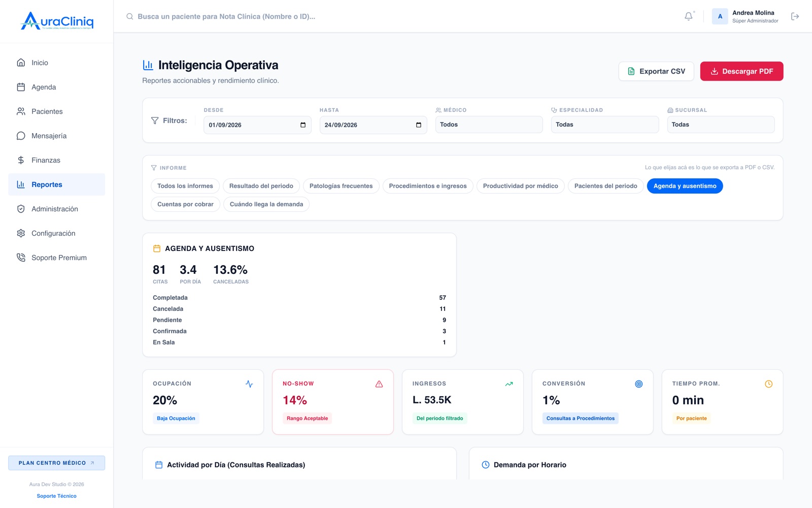The height and width of the screenshot is (508, 812).
Task: Click the pulse icon on Ocupación card
Action: pos(249,384)
